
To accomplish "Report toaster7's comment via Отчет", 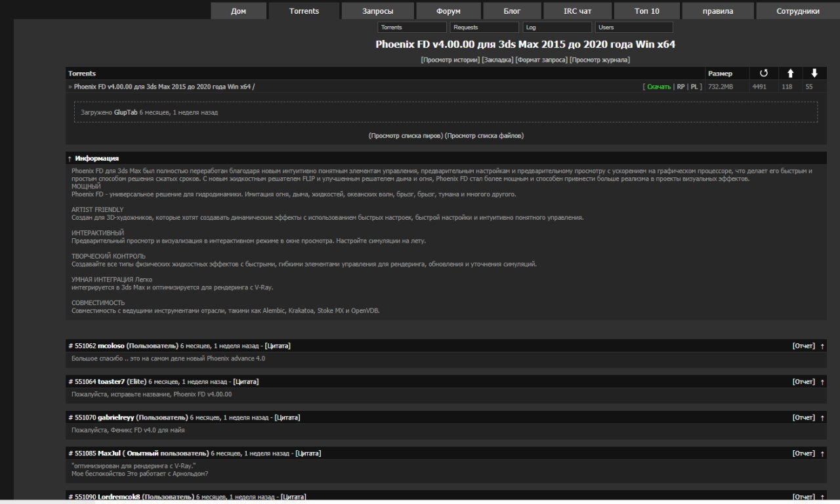I will coord(804,381).
